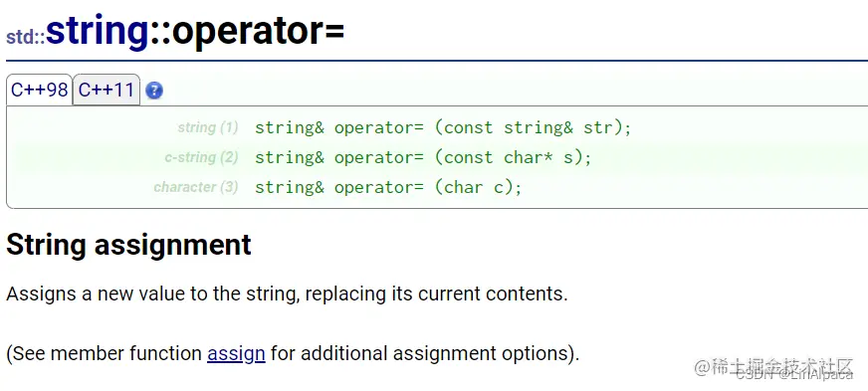
Task: Click the blue question mark help icon
Action: (154, 91)
